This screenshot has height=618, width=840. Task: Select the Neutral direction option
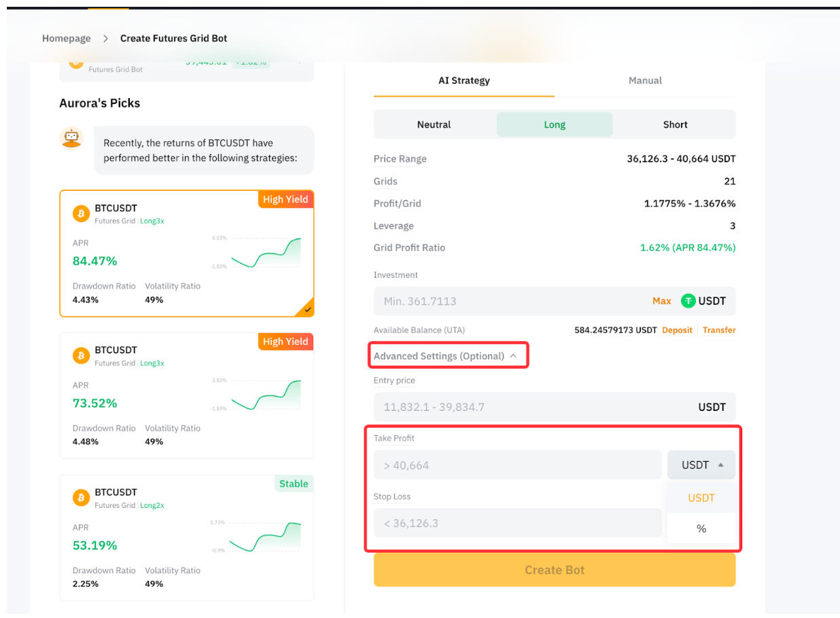(434, 125)
